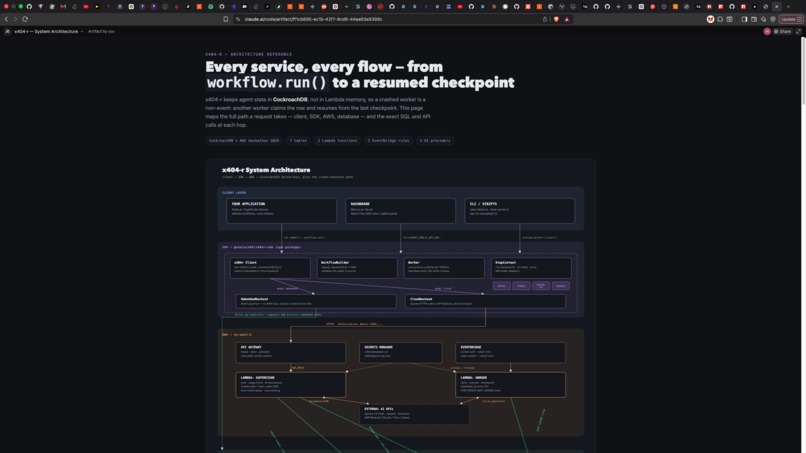Screen dimensions: 806x453
Task: Select the CLI / SCRIPTS box
Action: tap(520, 211)
